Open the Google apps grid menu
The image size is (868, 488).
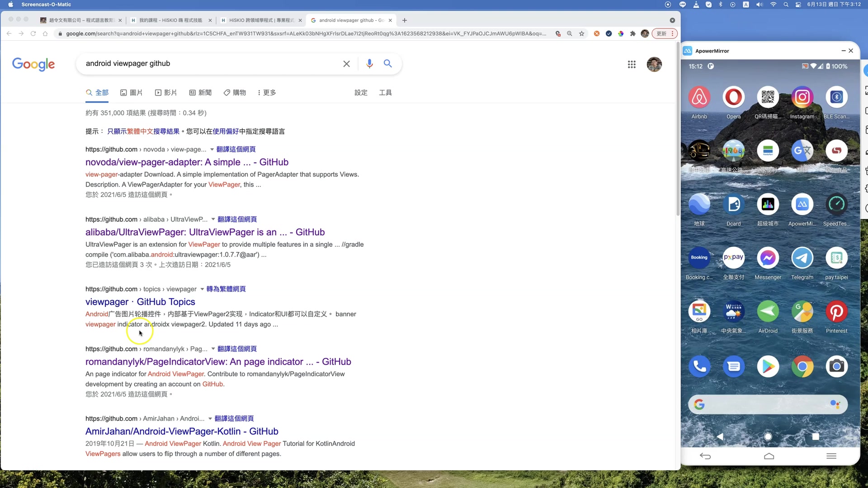632,65
